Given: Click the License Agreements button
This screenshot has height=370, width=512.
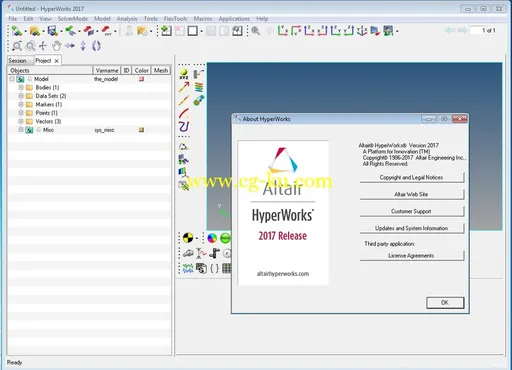Looking at the screenshot, I should coord(412,255).
